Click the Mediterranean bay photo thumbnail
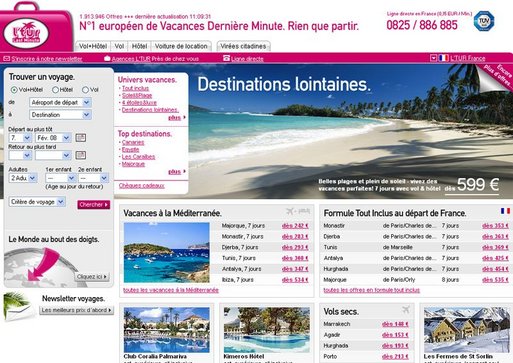The width and height of the screenshot is (513, 363). pyautogui.click(x=167, y=253)
